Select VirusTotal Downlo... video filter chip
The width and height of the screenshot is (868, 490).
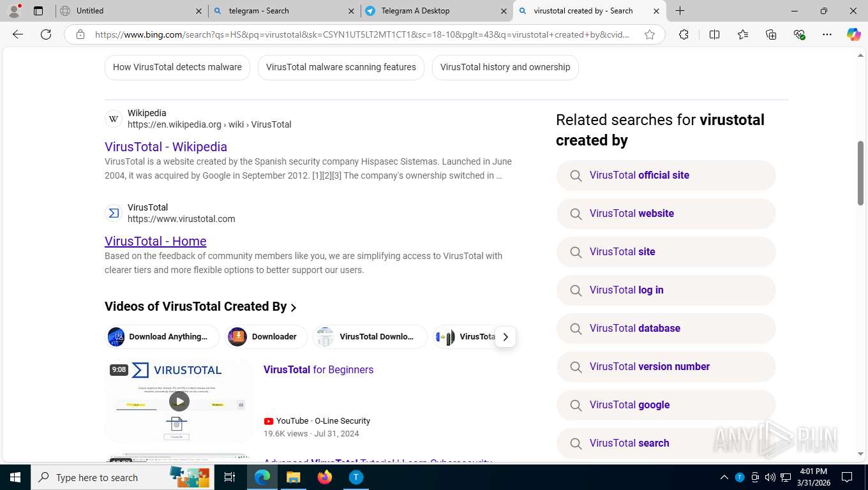click(370, 337)
